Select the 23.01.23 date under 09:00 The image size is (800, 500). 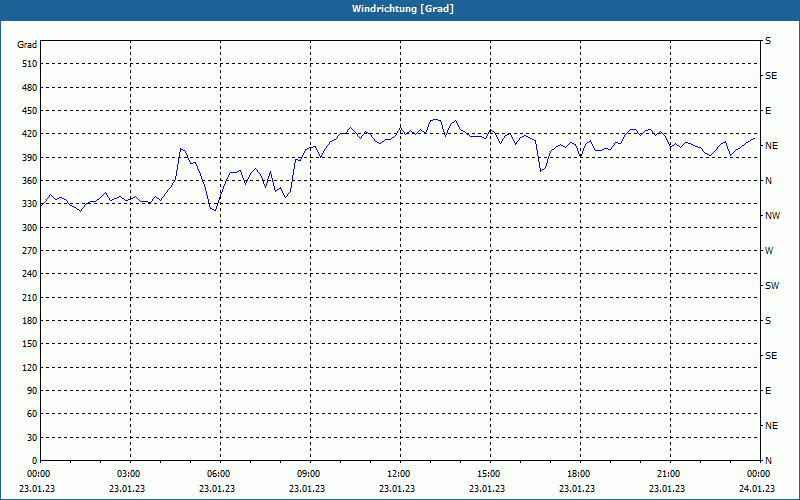tap(307, 489)
